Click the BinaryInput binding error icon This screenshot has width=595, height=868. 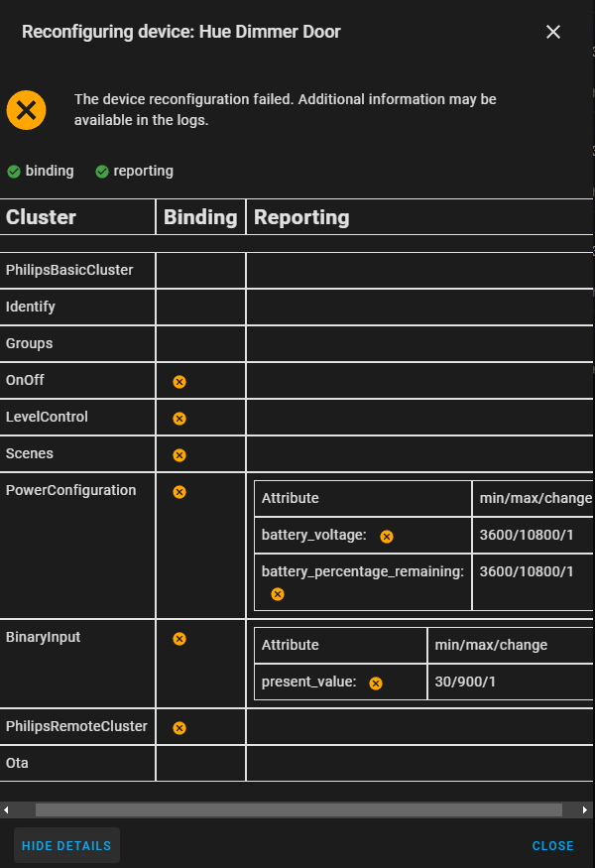point(179,638)
